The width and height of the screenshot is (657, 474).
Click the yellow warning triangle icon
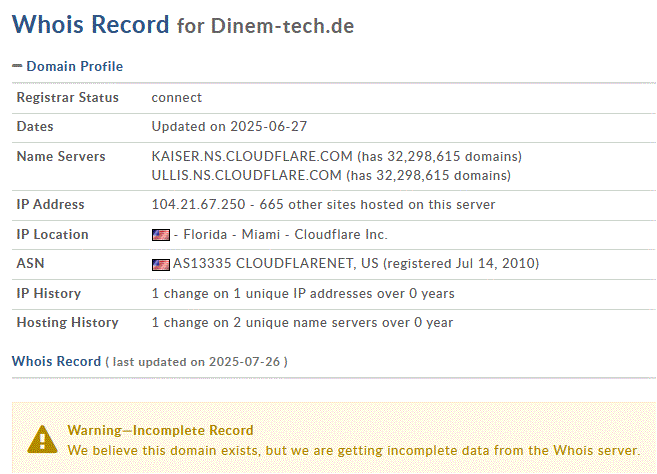[x=42, y=439]
